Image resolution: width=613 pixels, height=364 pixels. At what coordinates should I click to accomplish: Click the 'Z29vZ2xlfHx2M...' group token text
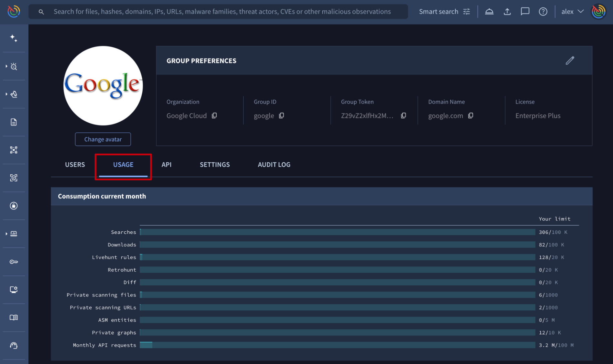coord(367,116)
